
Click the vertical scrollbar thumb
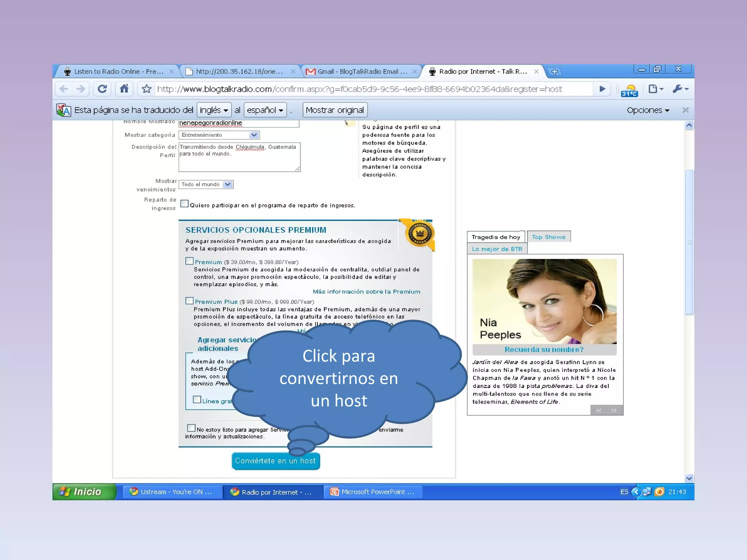[x=689, y=242]
